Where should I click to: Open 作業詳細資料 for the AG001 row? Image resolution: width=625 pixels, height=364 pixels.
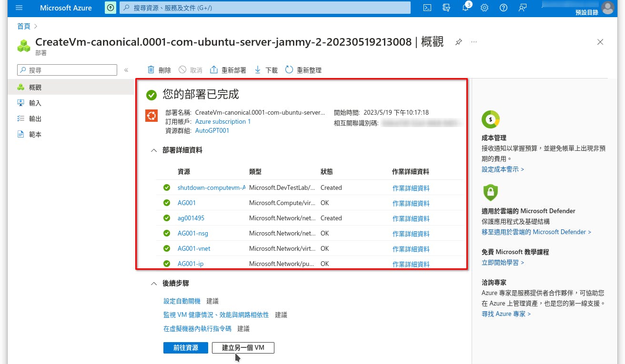[x=411, y=203]
